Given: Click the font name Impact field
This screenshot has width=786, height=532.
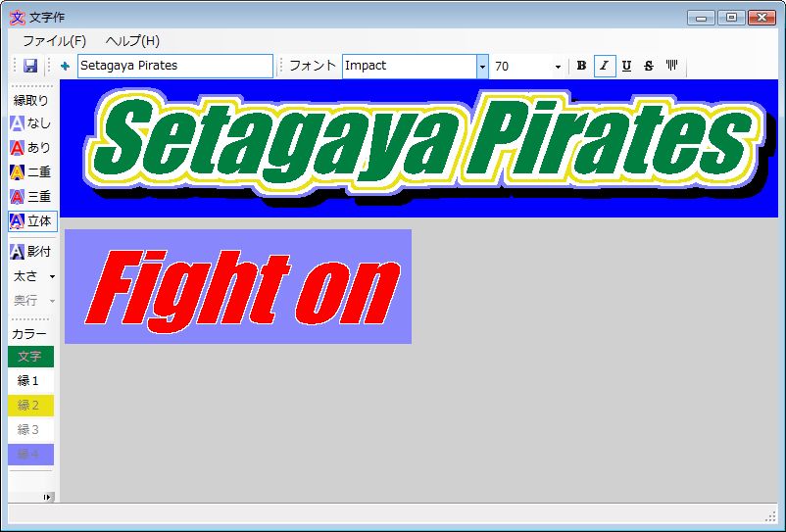Looking at the screenshot, I should [x=410, y=66].
